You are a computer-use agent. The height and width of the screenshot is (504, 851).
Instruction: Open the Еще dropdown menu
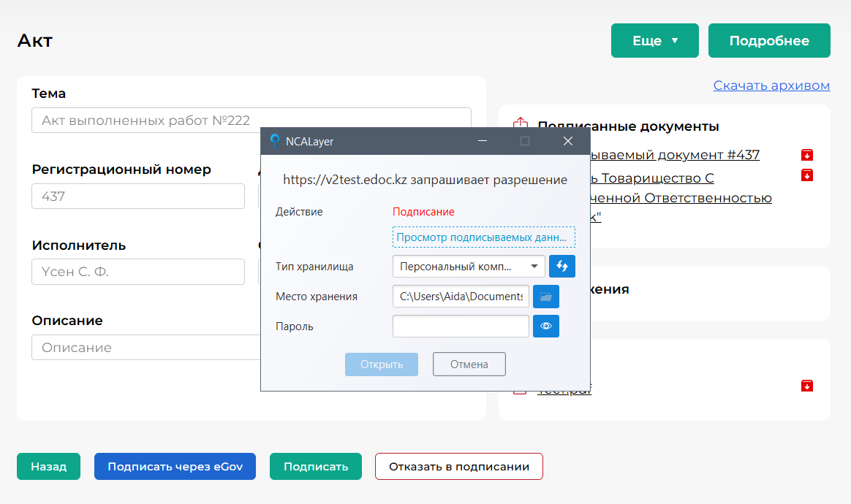[x=654, y=41]
